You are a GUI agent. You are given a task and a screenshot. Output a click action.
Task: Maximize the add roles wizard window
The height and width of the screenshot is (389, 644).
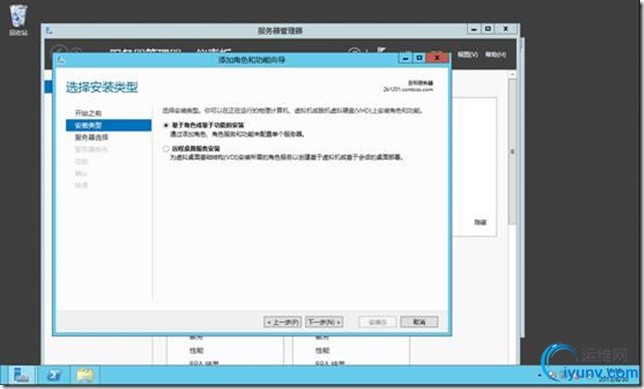(x=419, y=58)
